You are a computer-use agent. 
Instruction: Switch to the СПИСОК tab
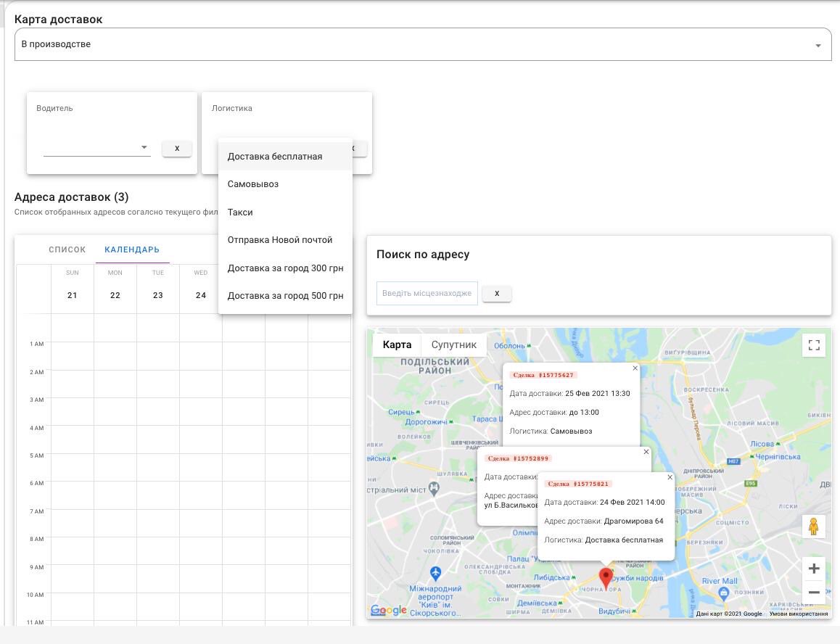tap(67, 249)
